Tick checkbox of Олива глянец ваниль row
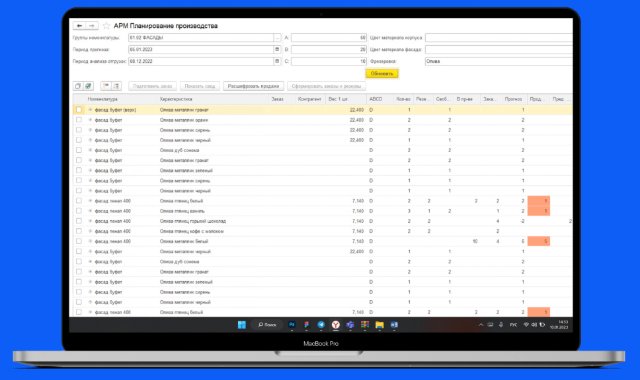640x380 pixels. click(x=79, y=211)
